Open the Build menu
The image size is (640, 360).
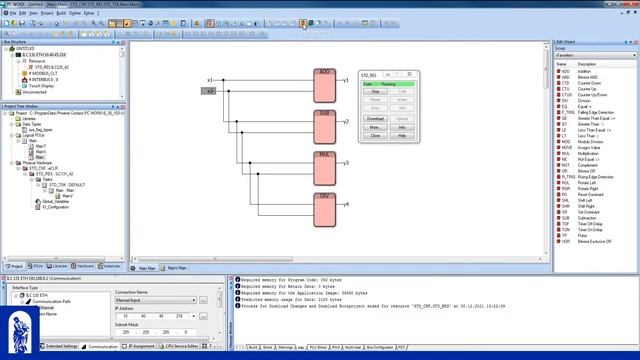pos(61,13)
